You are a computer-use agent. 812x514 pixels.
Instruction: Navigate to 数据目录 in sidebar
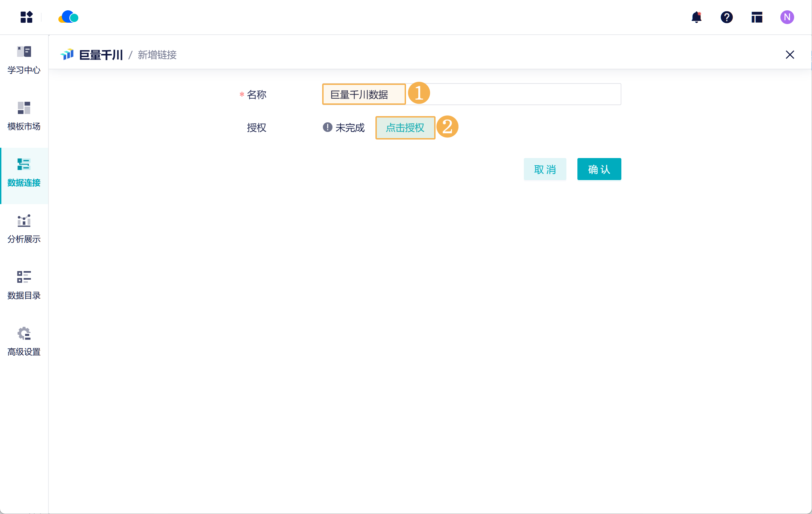point(24,286)
